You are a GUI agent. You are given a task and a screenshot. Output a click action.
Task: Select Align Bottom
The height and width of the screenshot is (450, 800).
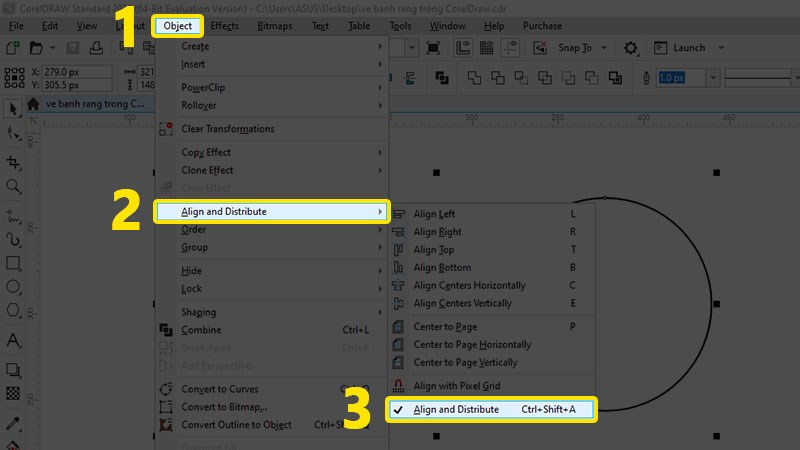491,267
